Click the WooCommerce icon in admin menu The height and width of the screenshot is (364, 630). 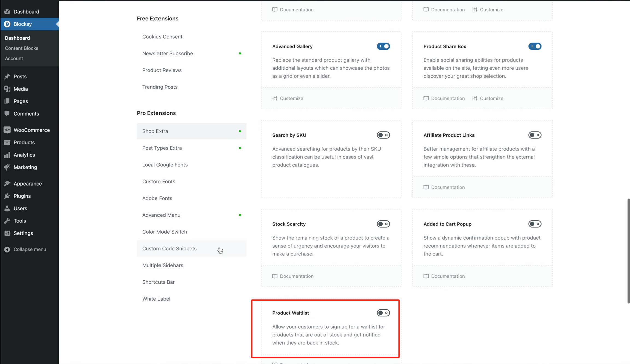click(x=7, y=130)
